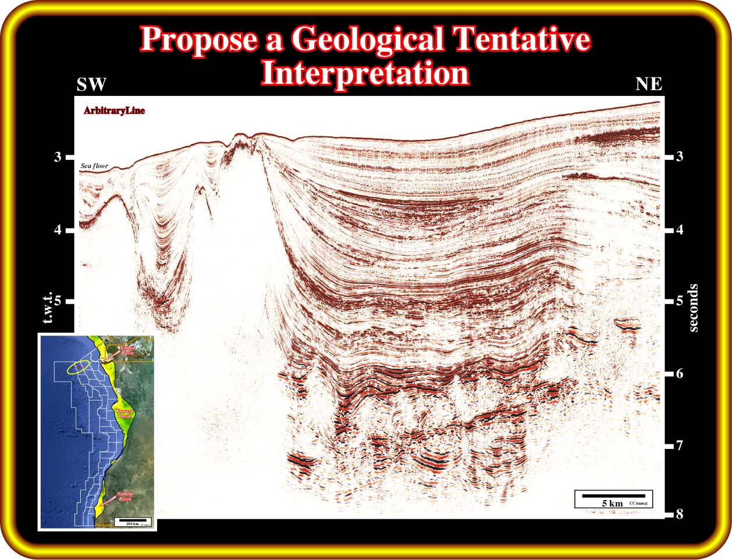Click the Kwanza Basin label on the map
Image resolution: width=732 pixels, height=560 pixels.
coord(126,413)
